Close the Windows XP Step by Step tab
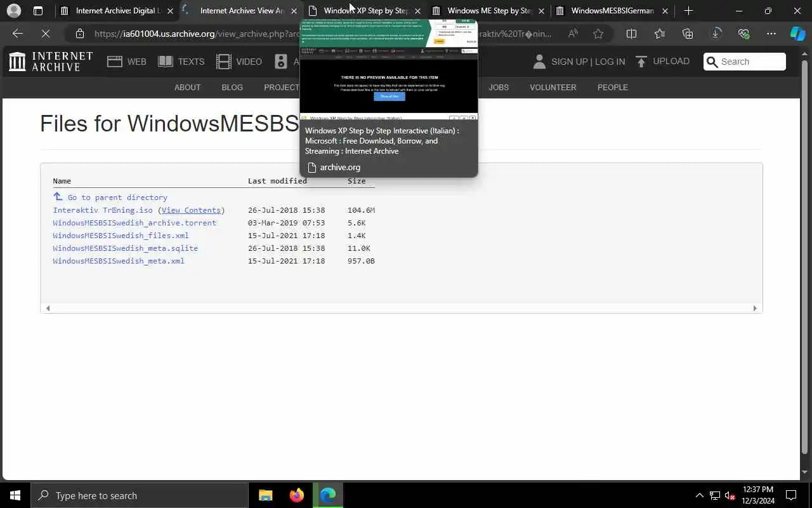The height and width of the screenshot is (508, 812). [x=417, y=11]
